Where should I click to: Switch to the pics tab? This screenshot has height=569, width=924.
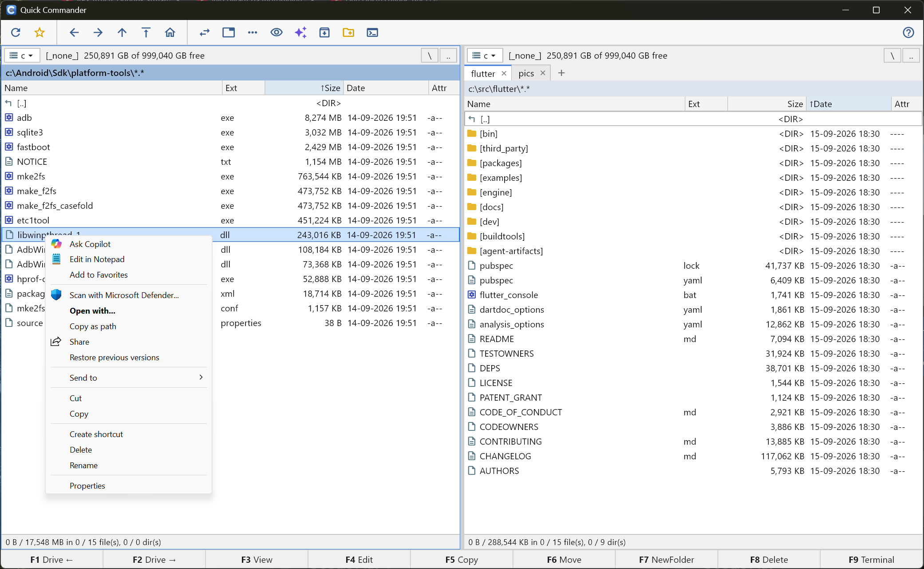(x=526, y=73)
